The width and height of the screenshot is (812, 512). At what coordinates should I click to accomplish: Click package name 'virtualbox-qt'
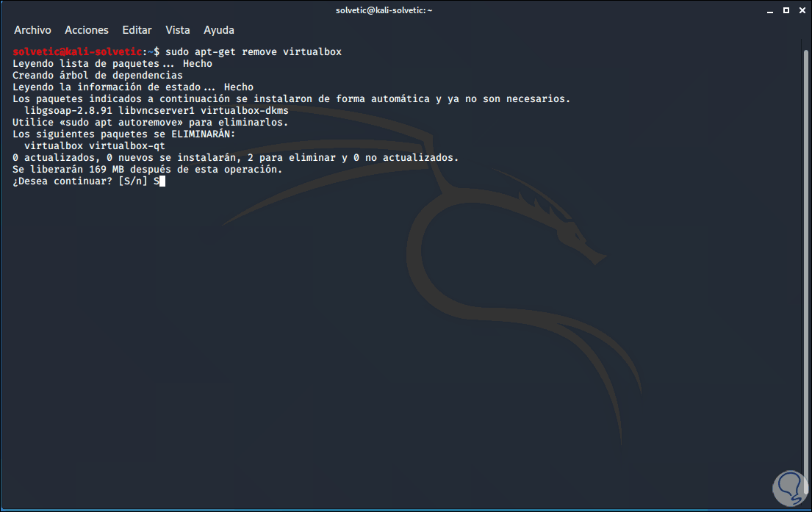pos(127,146)
